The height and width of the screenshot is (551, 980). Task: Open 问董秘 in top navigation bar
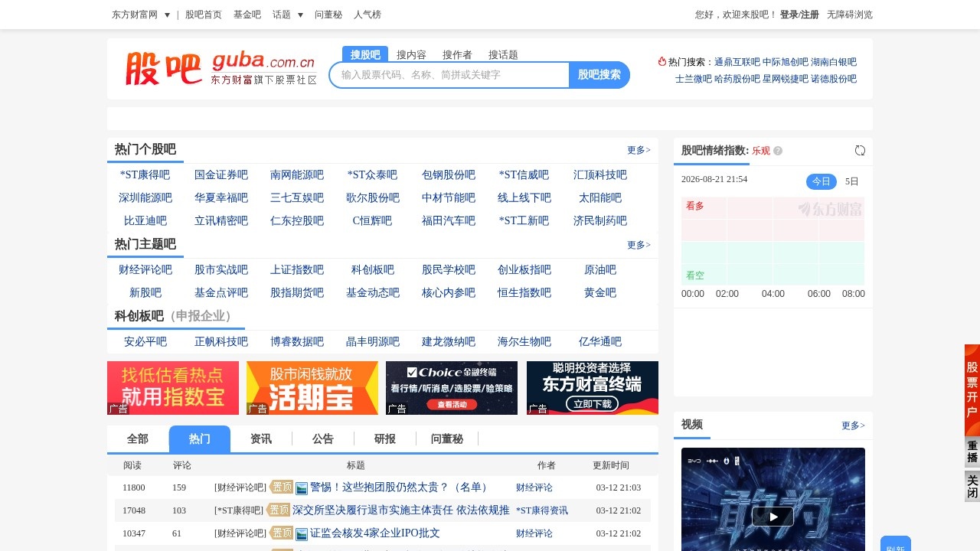[328, 15]
